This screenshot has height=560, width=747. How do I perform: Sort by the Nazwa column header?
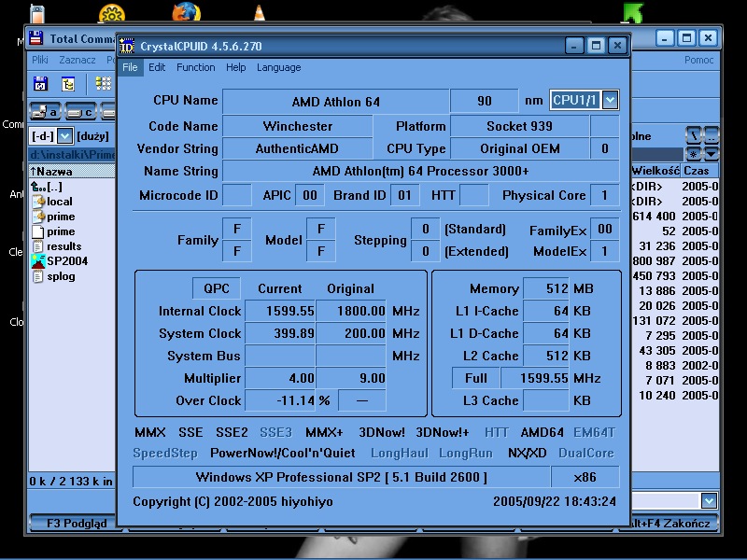tap(72, 172)
